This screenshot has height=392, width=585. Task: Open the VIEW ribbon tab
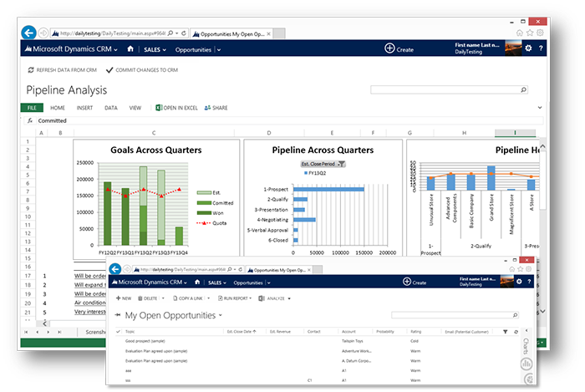click(x=135, y=108)
